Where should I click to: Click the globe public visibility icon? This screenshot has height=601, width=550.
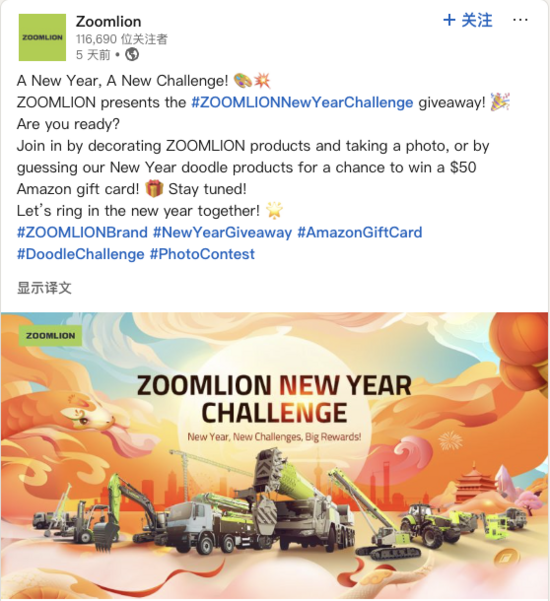(x=132, y=54)
